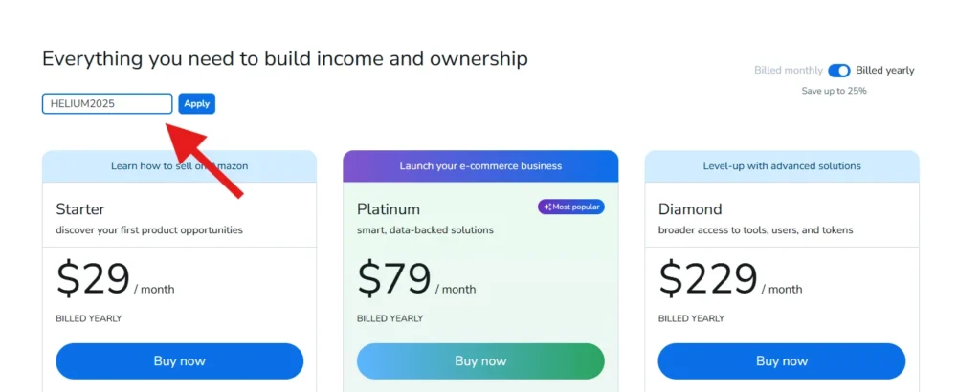Buy the Platinum plan now
Screen dimensions: 980x392
pyautogui.click(x=480, y=360)
